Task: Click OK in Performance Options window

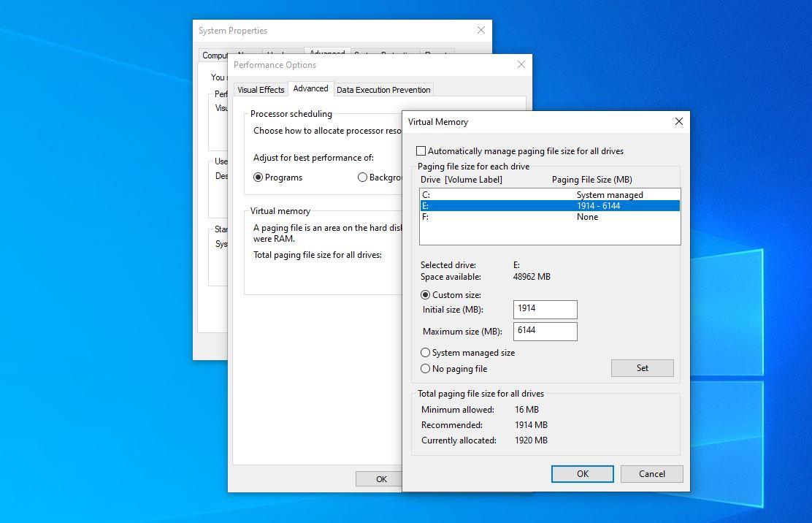Action: tap(379, 479)
